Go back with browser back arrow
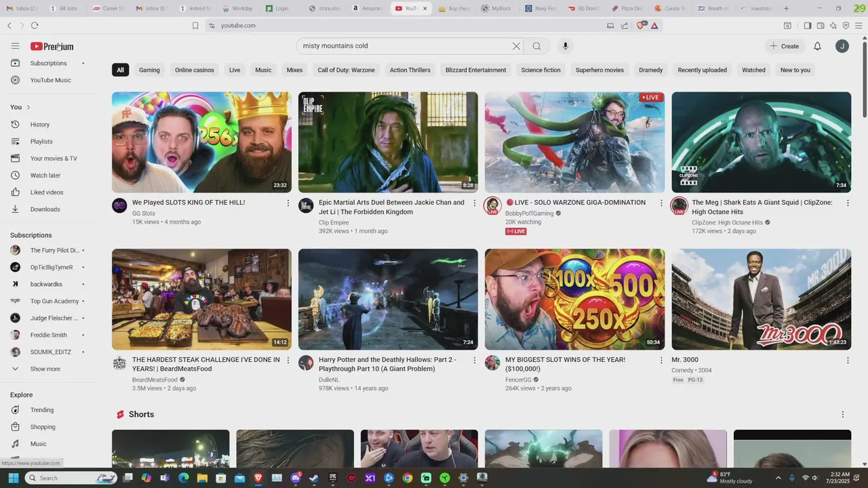The image size is (868, 488). (x=9, y=25)
